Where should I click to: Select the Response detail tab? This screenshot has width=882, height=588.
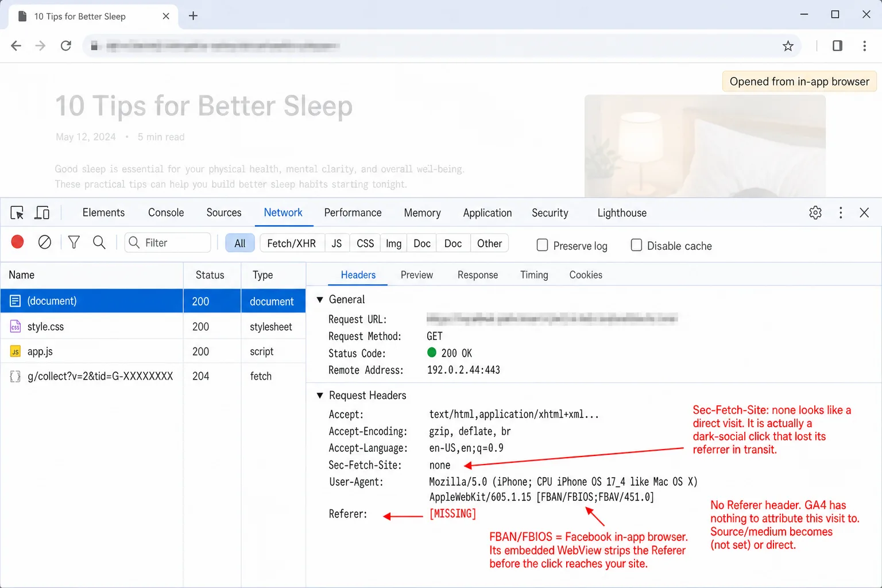click(478, 275)
